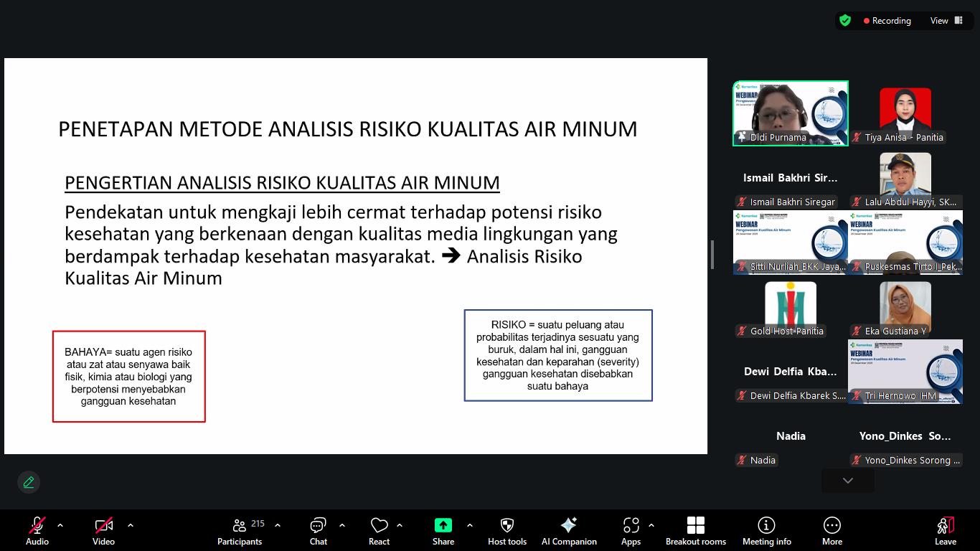980x551 pixels.
Task: Select Didi Purnama's video thumbnail
Action: pyautogui.click(x=791, y=113)
